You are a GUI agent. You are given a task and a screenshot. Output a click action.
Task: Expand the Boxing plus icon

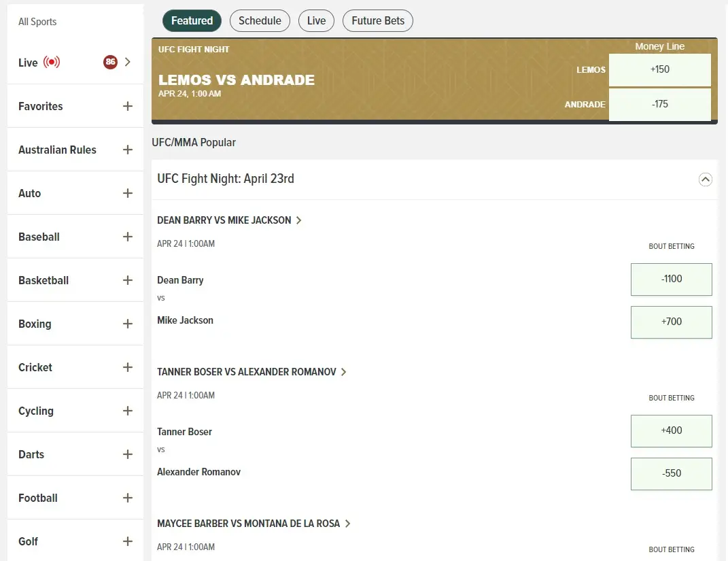tap(128, 324)
